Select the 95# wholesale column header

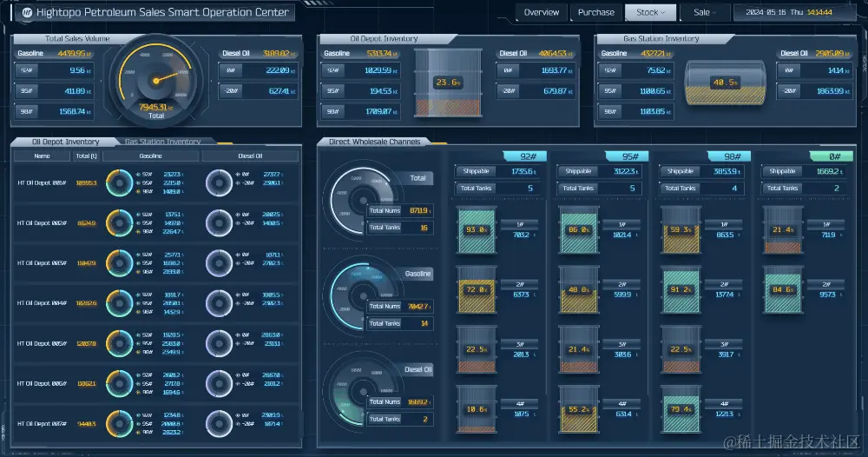(x=628, y=156)
